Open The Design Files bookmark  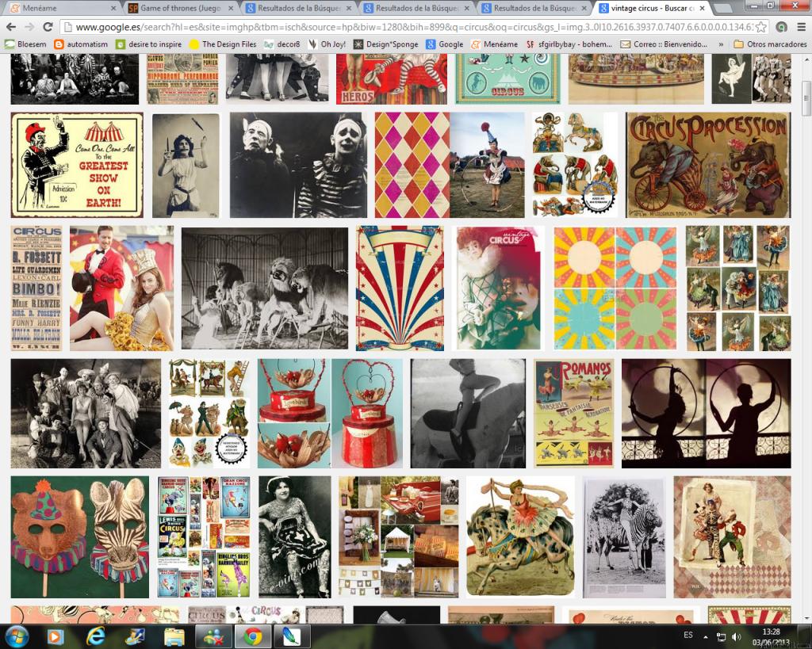(x=223, y=44)
